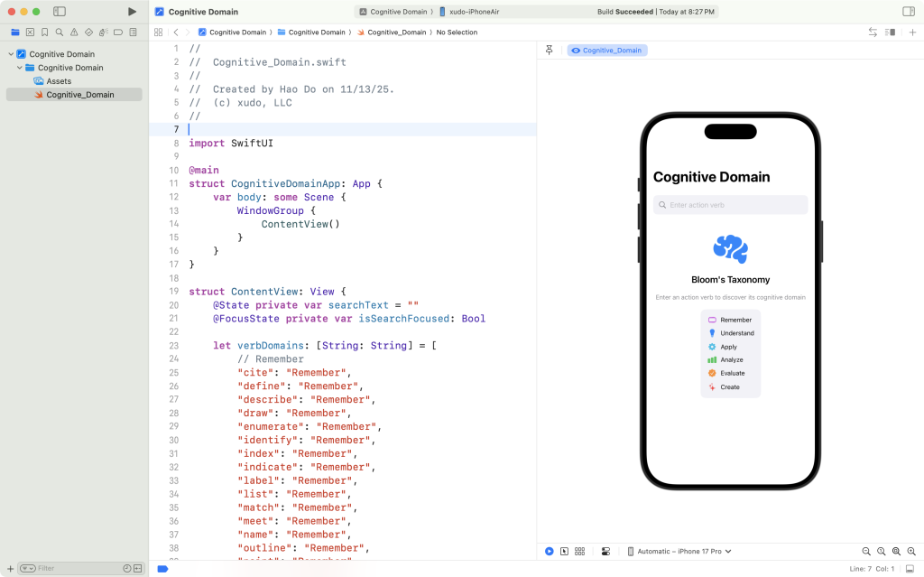Collapse the Cognitive Domain project root
This screenshot has height=577, width=924.
coord(10,54)
